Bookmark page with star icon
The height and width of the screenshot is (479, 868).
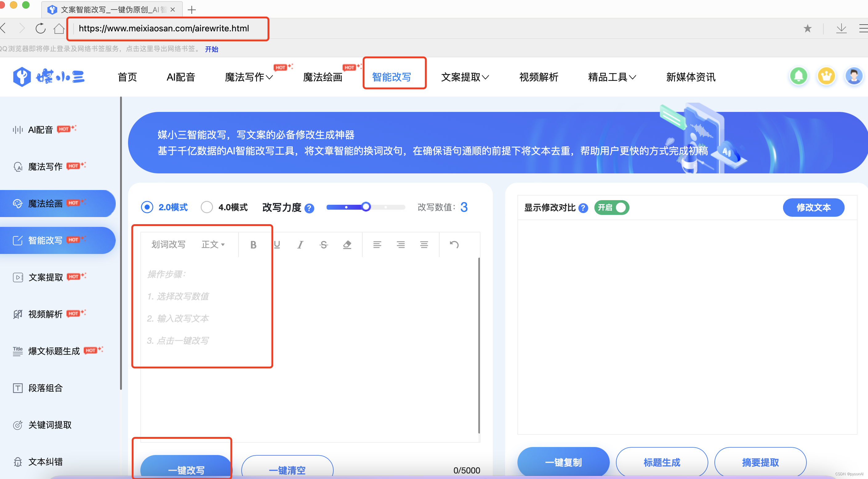pyautogui.click(x=807, y=29)
